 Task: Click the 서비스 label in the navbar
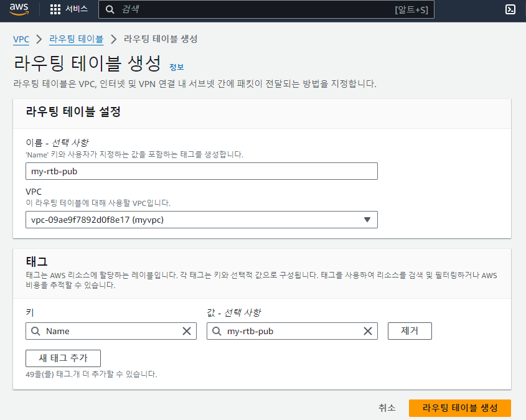click(77, 9)
